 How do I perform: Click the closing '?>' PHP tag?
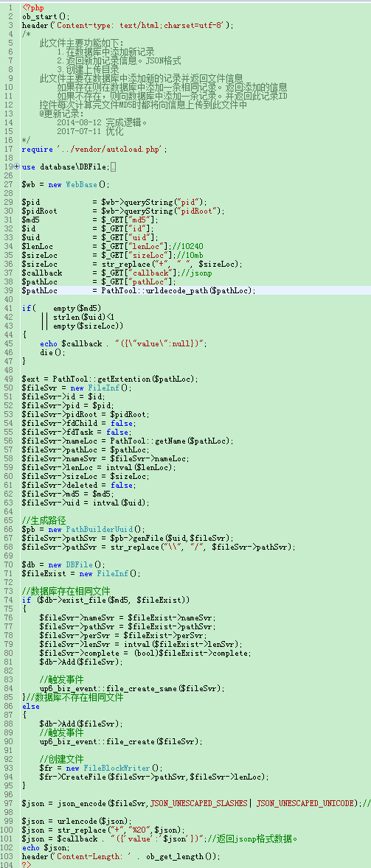pyautogui.click(x=27, y=864)
